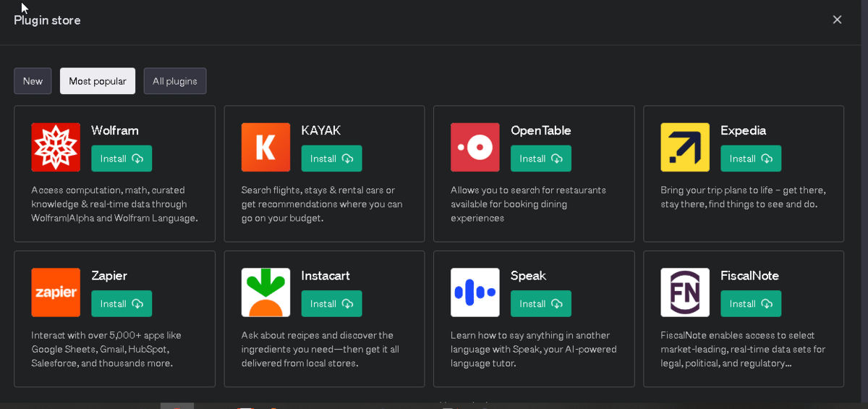Click the Expedia plugin logo icon

click(x=684, y=147)
